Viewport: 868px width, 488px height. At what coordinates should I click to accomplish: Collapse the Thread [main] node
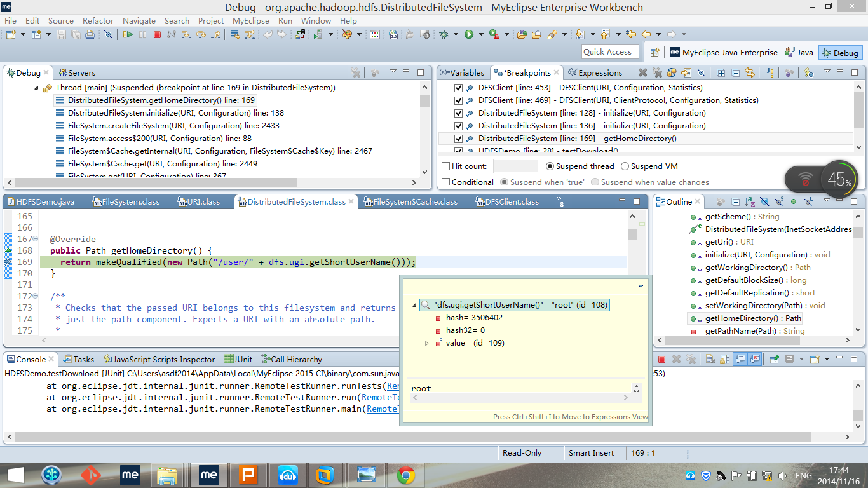point(37,88)
